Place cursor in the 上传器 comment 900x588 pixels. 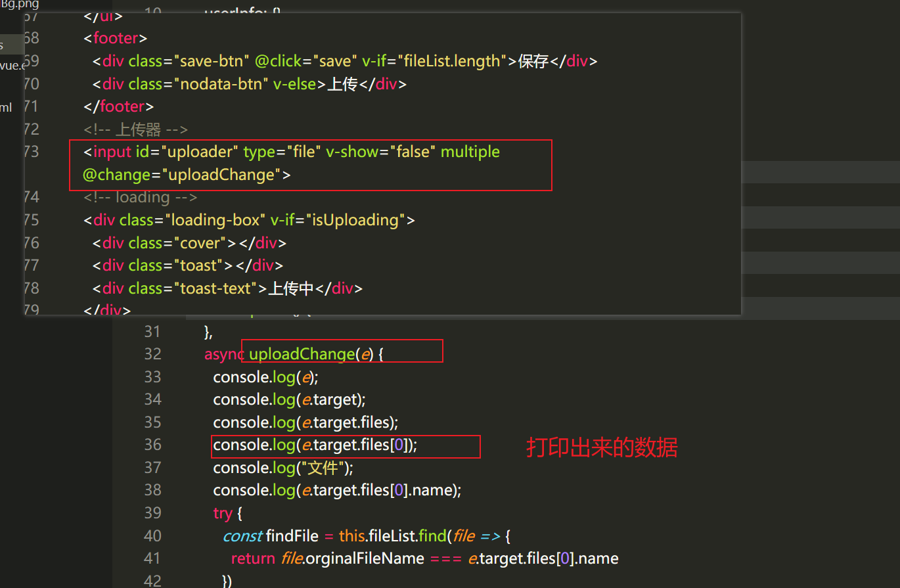[135, 129]
